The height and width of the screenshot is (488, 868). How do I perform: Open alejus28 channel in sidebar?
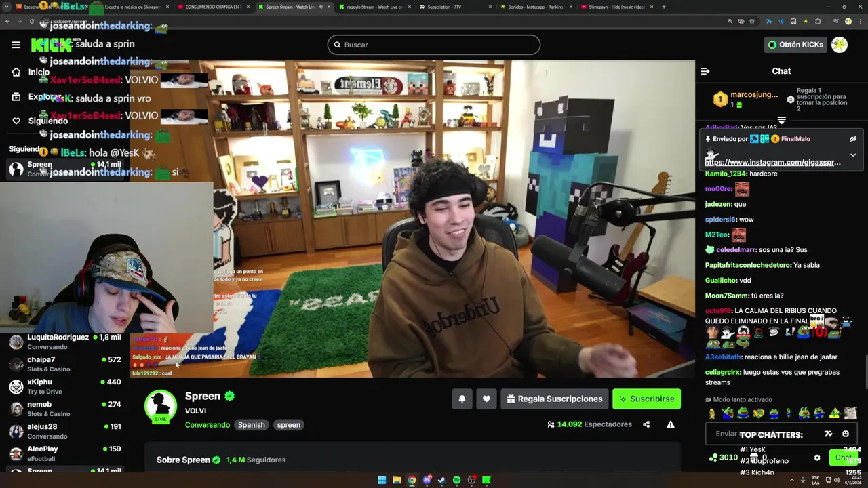[x=65, y=431]
